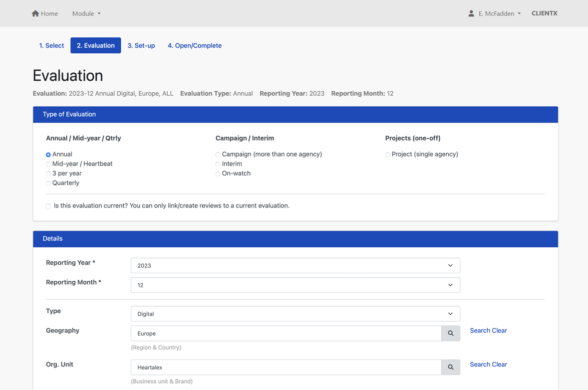Open the Reporting Year dropdown

coord(295,265)
